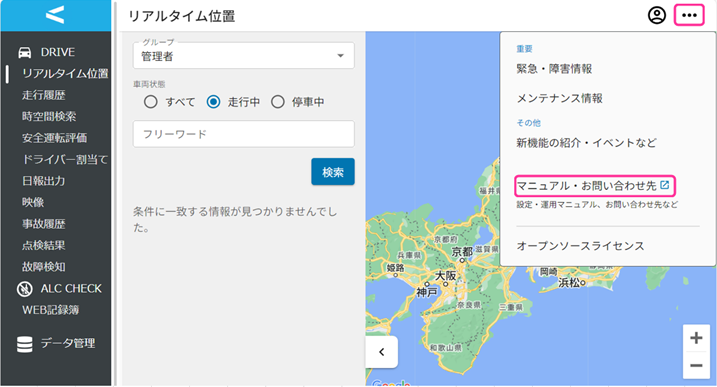Click 和歌山県 label on the map
This screenshot has width=717, height=387.
(x=446, y=348)
